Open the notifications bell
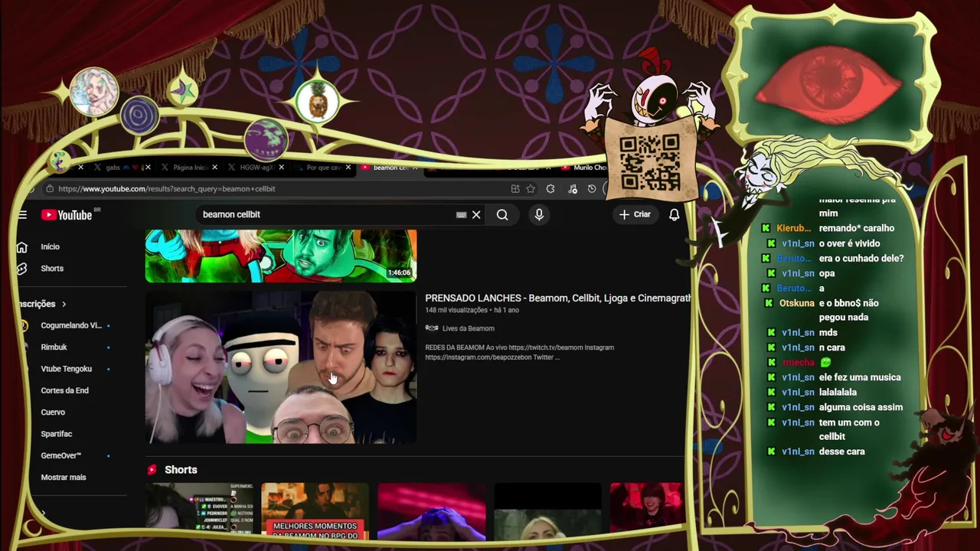 pos(674,215)
